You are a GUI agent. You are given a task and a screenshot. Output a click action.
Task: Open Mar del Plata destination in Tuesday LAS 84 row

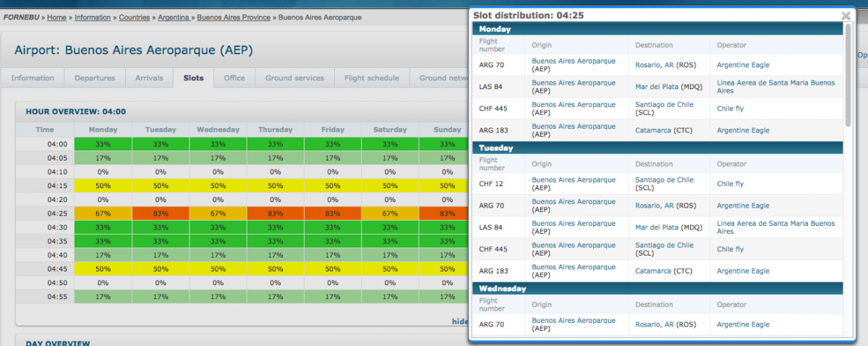click(x=657, y=227)
